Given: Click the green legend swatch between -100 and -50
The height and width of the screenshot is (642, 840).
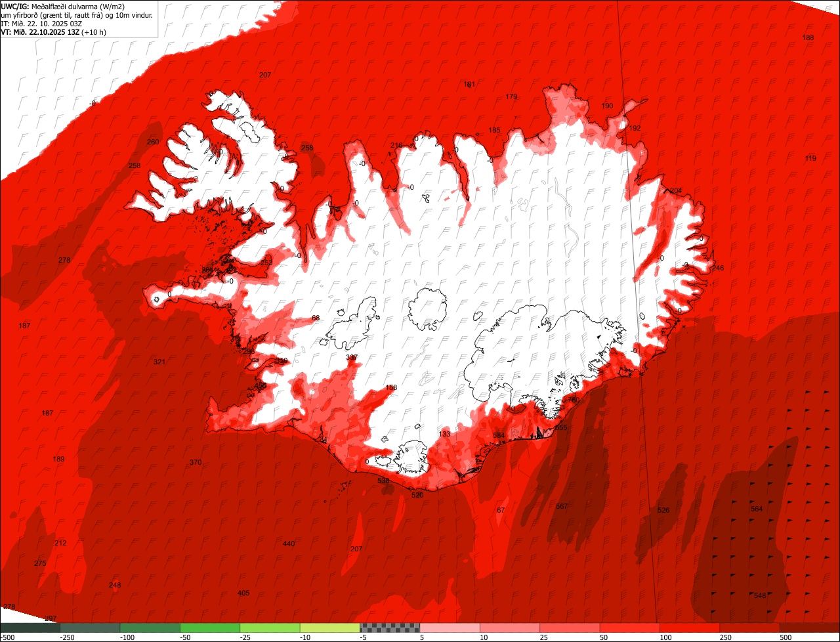Looking at the screenshot, I should point(150,628).
